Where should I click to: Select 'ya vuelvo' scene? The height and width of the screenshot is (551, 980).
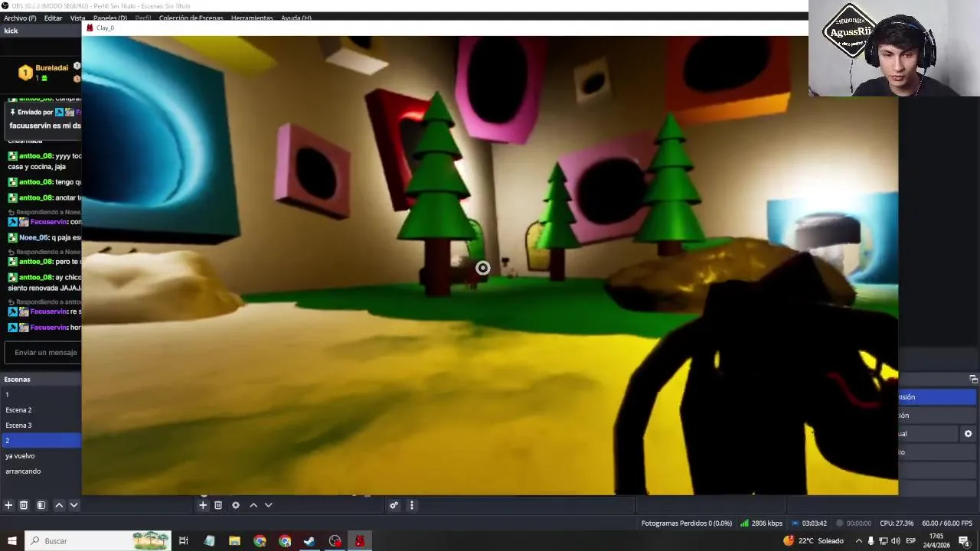pyautogui.click(x=41, y=456)
